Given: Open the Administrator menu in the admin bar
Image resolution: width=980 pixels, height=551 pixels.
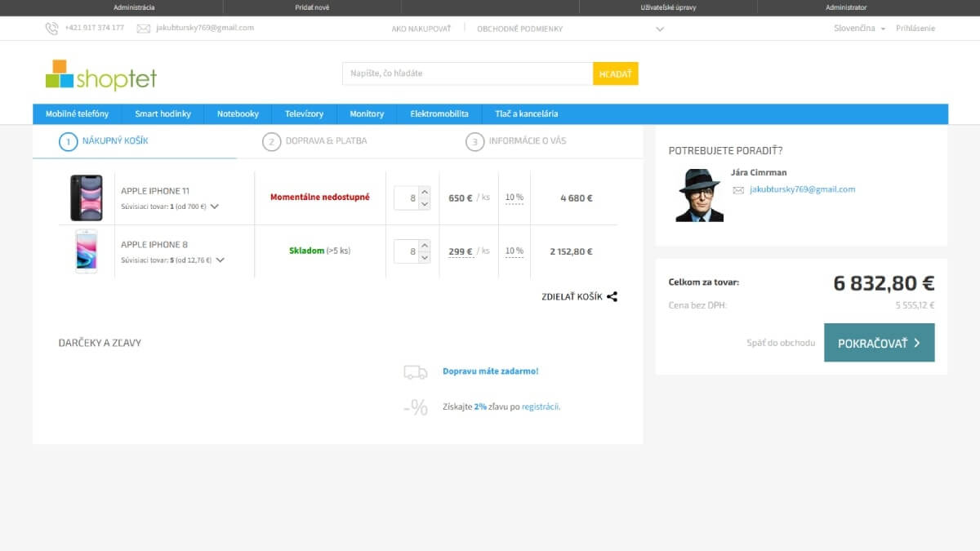Looking at the screenshot, I should 846,7.
